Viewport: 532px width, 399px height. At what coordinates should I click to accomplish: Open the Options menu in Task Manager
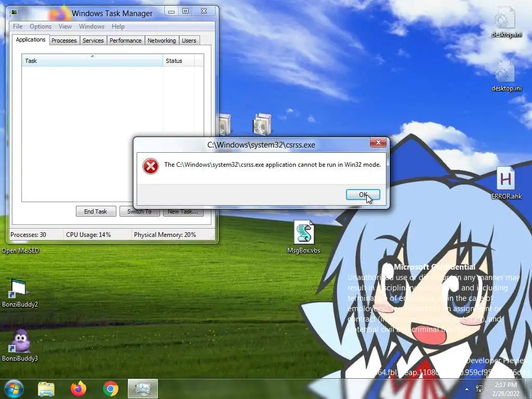coord(41,26)
